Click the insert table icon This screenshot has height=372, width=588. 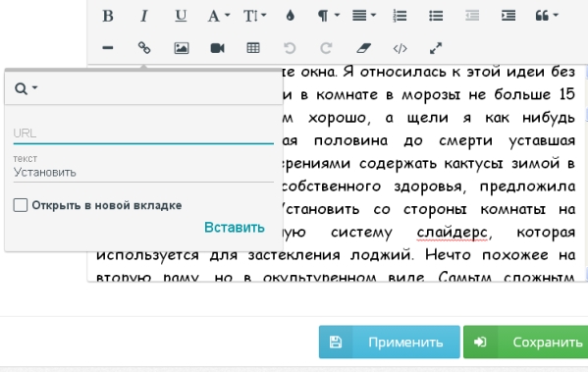coord(253,48)
